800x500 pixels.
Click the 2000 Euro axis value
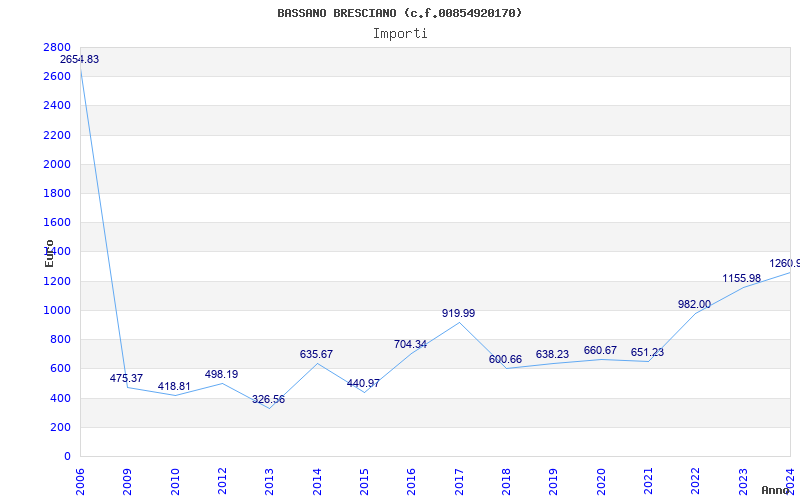coord(58,164)
